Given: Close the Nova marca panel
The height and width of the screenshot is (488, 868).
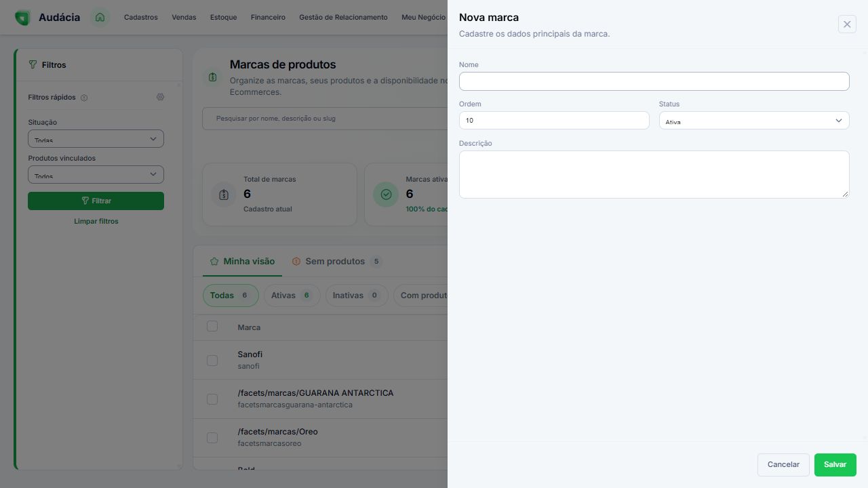Looking at the screenshot, I should click(847, 24).
